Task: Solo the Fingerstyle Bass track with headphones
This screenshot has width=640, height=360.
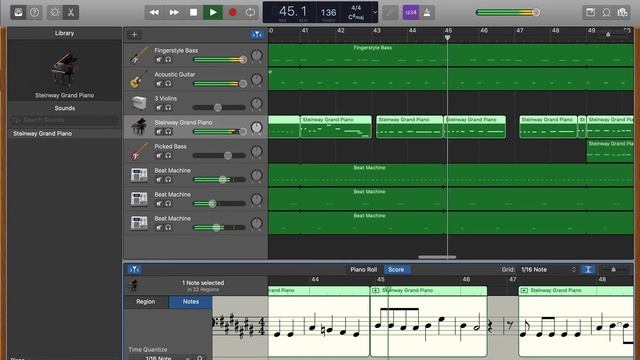Action: pos(168,60)
